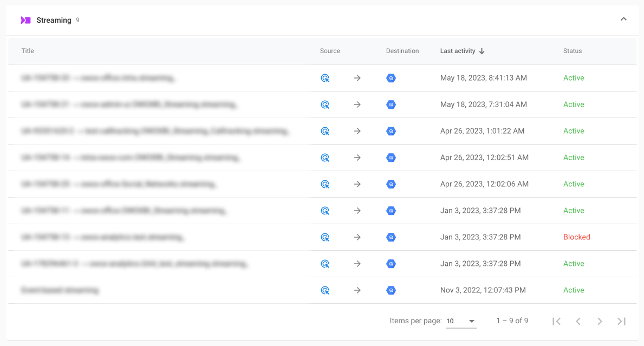Click the date Nov 3, 2022, 12:07:43 PM
The height and width of the screenshot is (346, 644).
(x=483, y=290)
